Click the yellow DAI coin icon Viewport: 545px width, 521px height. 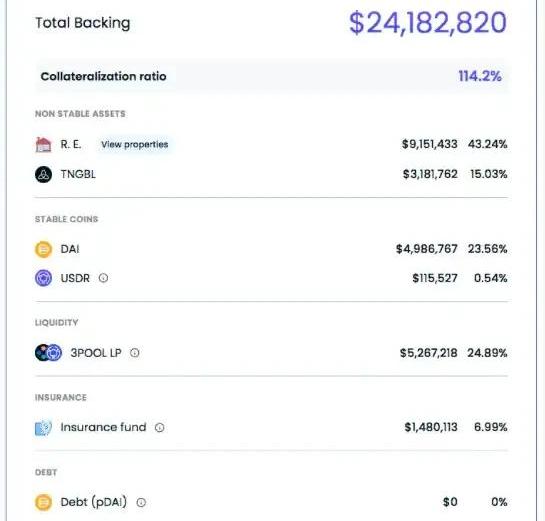[43, 249]
